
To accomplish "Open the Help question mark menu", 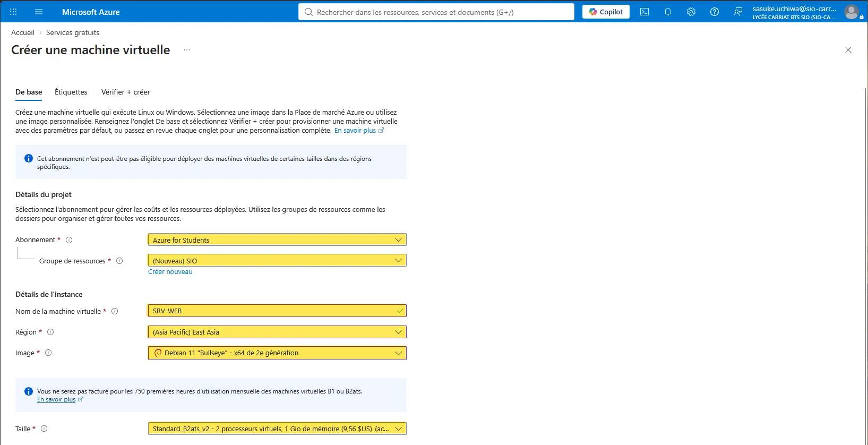I will [x=715, y=12].
